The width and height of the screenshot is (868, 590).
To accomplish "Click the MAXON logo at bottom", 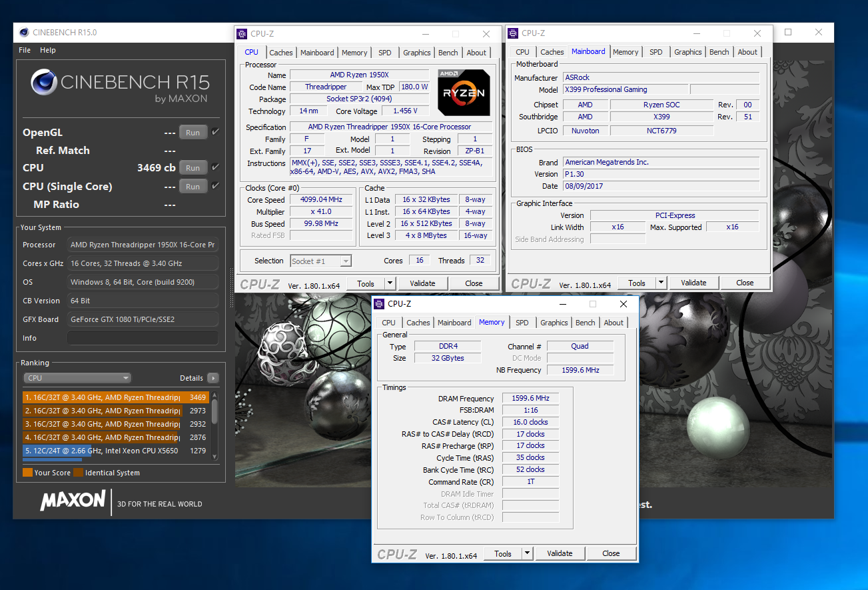I will pyautogui.click(x=73, y=501).
